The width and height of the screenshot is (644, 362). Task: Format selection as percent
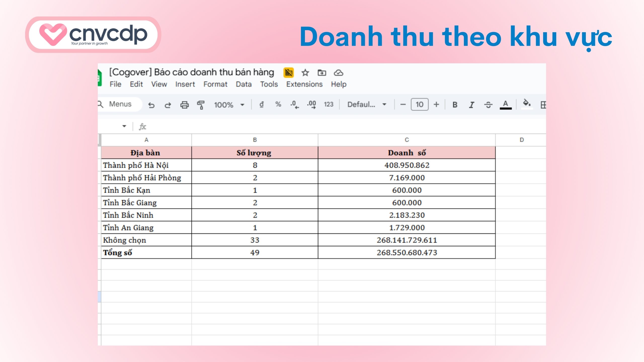click(278, 105)
